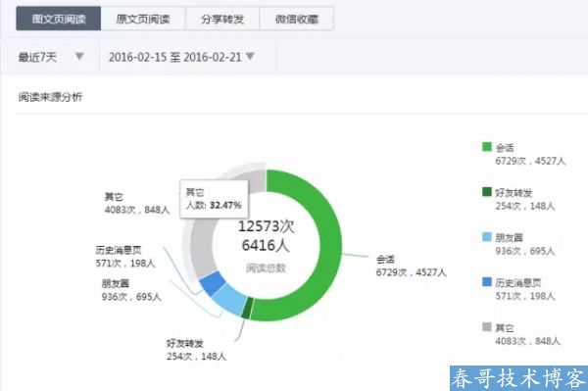Image resolution: width=588 pixels, height=391 pixels.
Task: Click the 6416人 total in chart center
Action: click(x=266, y=246)
